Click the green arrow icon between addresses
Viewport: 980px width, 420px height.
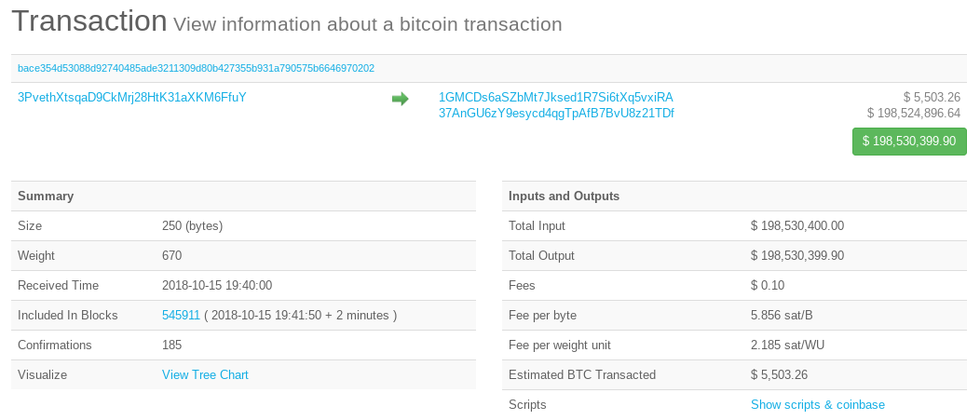(400, 99)
